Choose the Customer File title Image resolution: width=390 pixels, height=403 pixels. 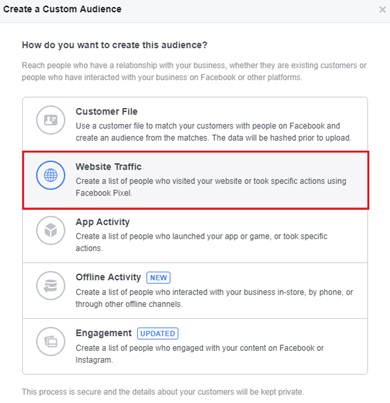[106, 111]
